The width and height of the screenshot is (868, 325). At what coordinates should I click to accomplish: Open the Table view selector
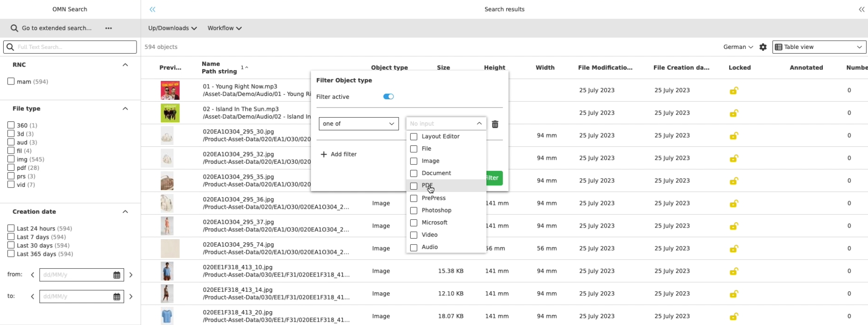point(819,47)
